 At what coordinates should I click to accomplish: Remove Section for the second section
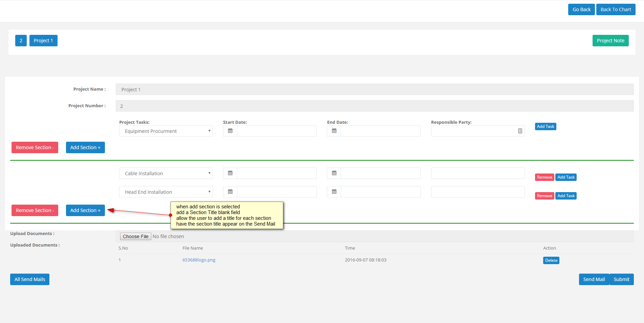(x=35, y=210)
